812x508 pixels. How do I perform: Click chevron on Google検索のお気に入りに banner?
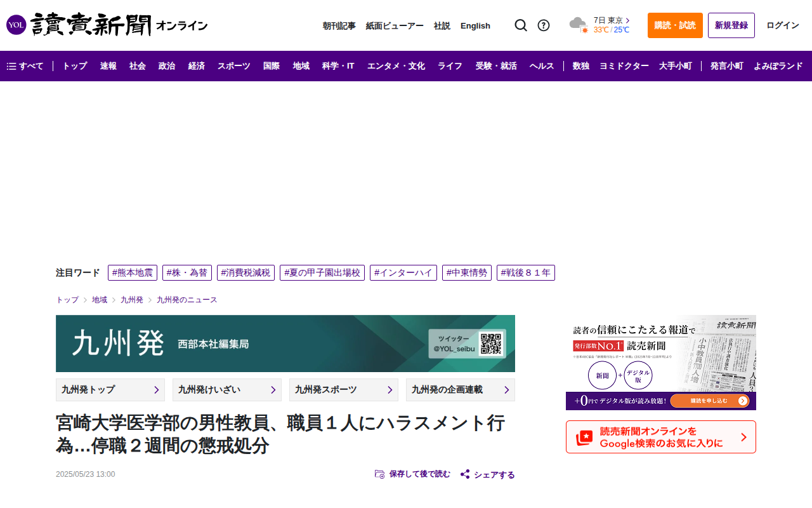(743, 437)
